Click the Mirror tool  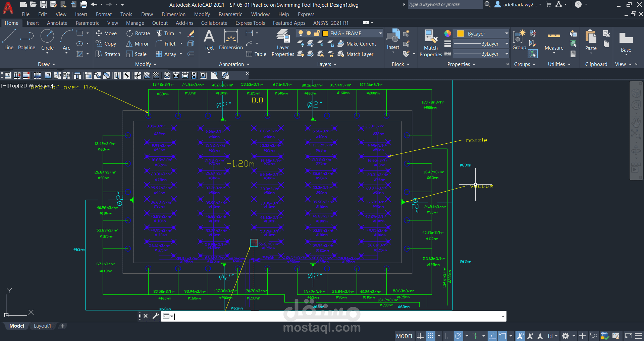click(138, 44)
